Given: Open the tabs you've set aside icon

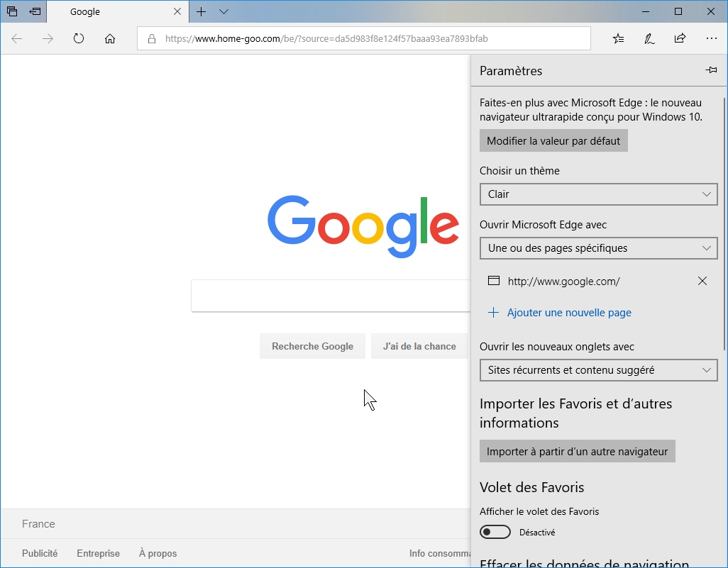Looking at the screenshot, I should pos(12,11).
